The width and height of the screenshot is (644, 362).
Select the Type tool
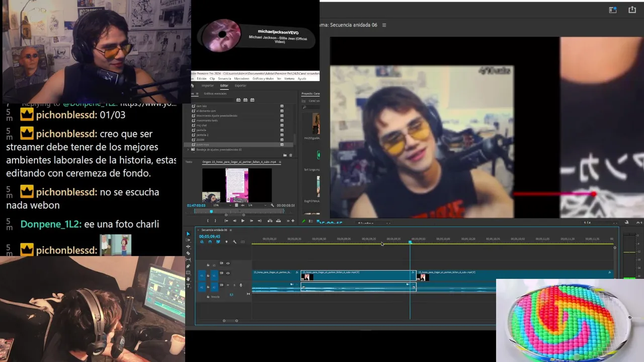[188, 286]
